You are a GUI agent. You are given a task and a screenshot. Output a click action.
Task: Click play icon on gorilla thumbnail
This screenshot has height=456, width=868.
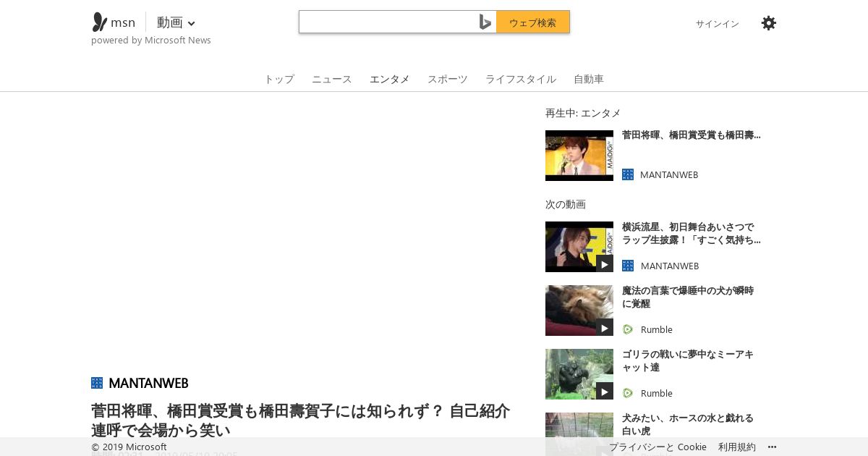pyautogui.click(x=605, y=391)
